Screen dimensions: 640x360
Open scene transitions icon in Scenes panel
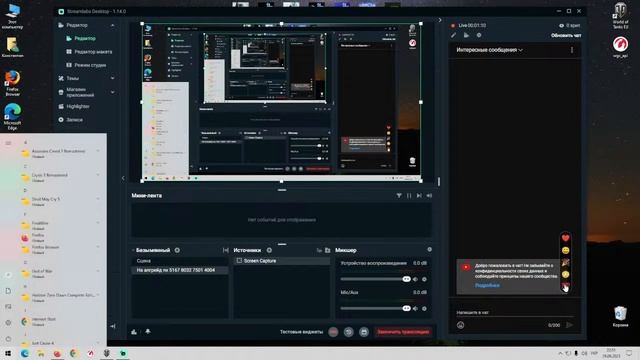click(226, 250)
